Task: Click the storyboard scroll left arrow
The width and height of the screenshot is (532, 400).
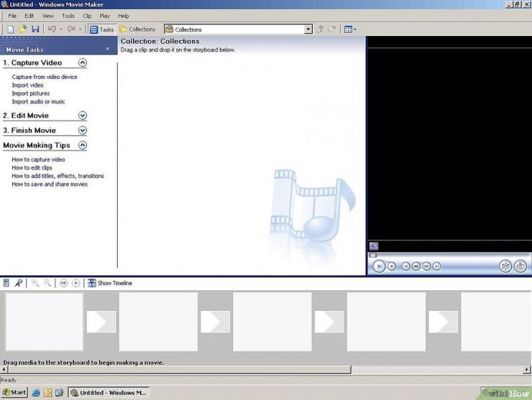Action: click(x=4, y=370)
